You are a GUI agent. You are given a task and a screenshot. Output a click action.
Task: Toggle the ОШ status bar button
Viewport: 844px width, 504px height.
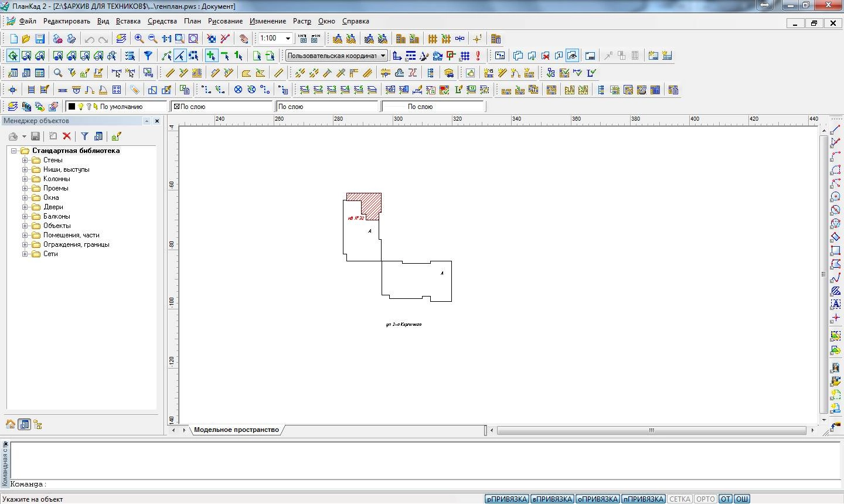coord(742,499)
